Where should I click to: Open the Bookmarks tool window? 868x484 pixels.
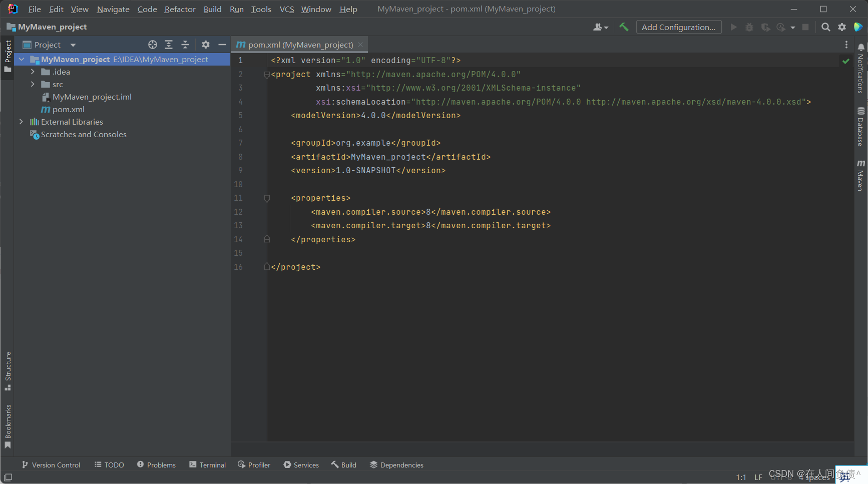coord(8,426)
